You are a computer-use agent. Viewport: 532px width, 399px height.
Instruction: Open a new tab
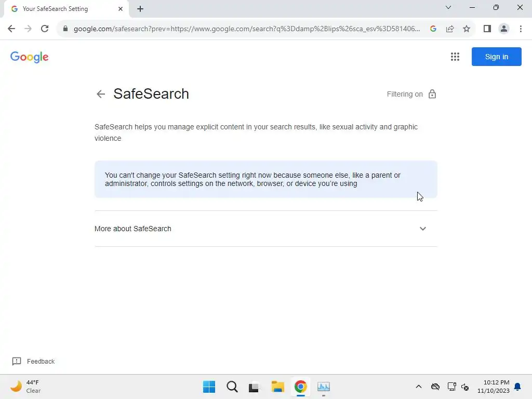(x=140, y=9)
